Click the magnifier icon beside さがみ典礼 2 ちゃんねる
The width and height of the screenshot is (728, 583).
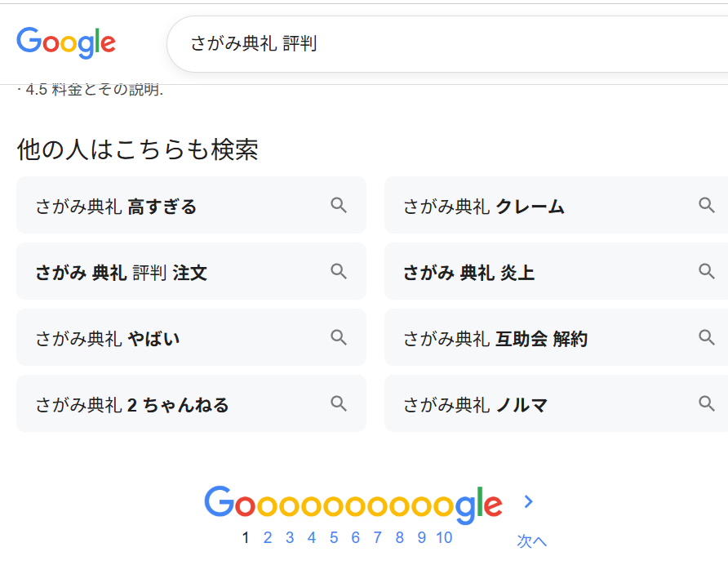pos(338,403)
